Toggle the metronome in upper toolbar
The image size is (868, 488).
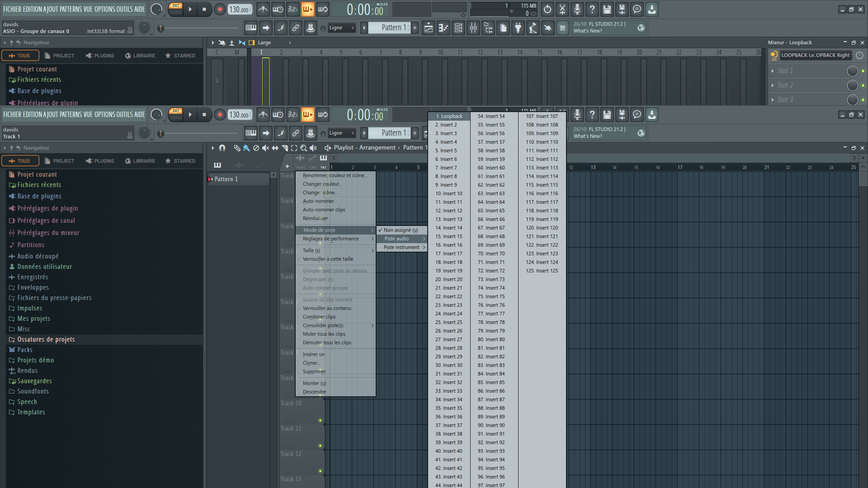click(x=263, y=9)
